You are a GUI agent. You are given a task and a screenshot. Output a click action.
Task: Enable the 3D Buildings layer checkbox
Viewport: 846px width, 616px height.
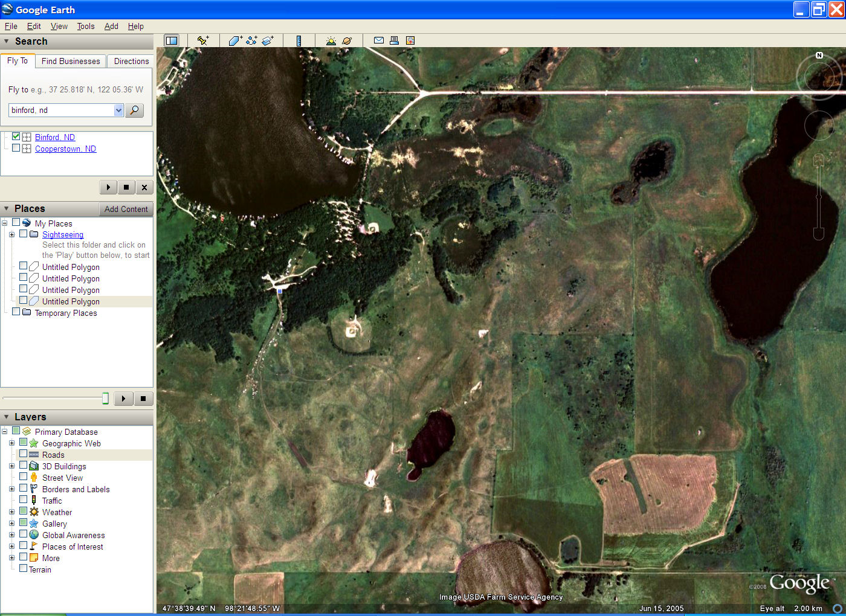tap(24, 466)
